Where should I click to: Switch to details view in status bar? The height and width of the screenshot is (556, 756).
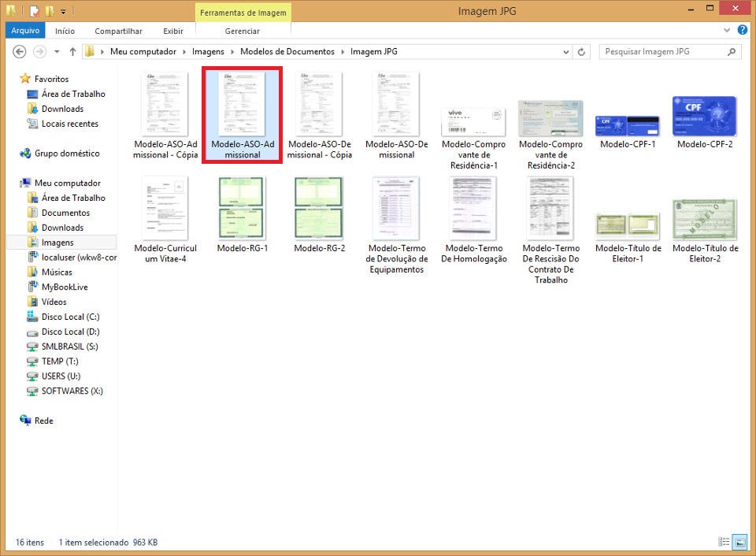click(x=724, y=542)
